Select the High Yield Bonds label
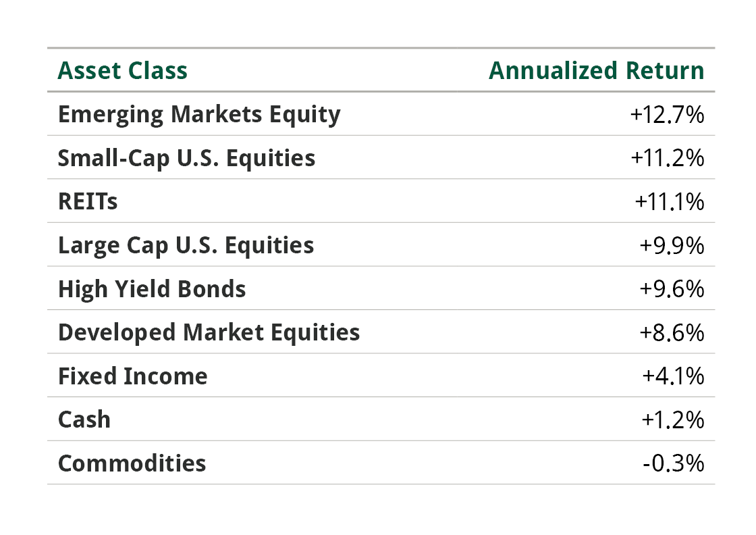Viewport: 756px width, 535px height. [x=152, y=289]
